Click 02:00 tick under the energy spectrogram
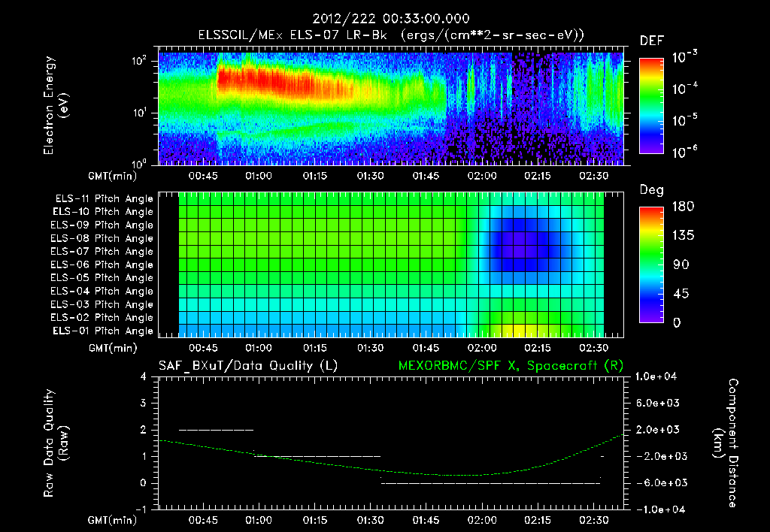770x532 pixels. [x=482, y=176]
